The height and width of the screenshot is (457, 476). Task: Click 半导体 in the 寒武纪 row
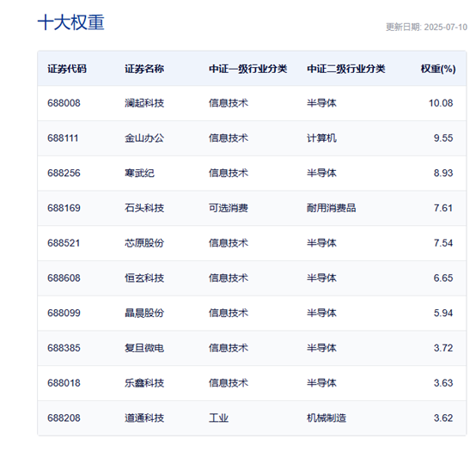[x=322, y=173]
